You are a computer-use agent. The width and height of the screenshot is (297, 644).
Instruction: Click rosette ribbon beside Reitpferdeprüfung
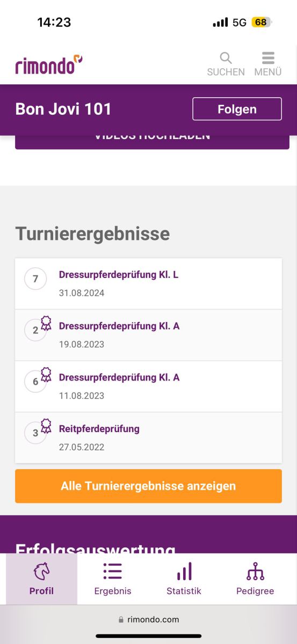click(46, 426)
